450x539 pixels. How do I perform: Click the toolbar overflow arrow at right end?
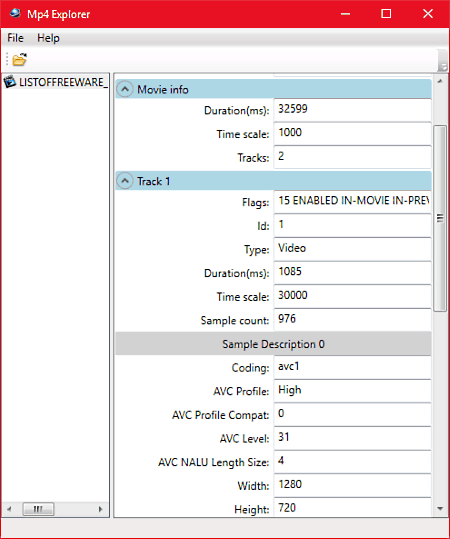(x=443, y=66)
